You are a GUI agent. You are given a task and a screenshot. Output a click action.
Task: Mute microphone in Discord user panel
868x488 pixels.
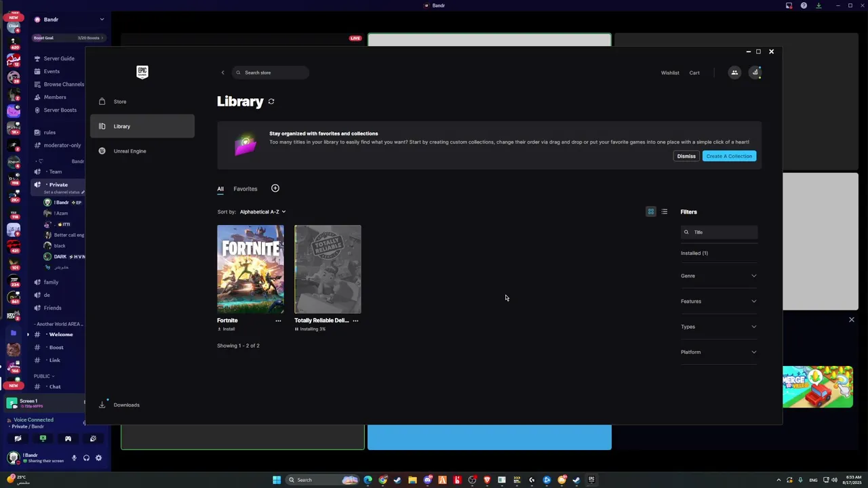[75, 458]
